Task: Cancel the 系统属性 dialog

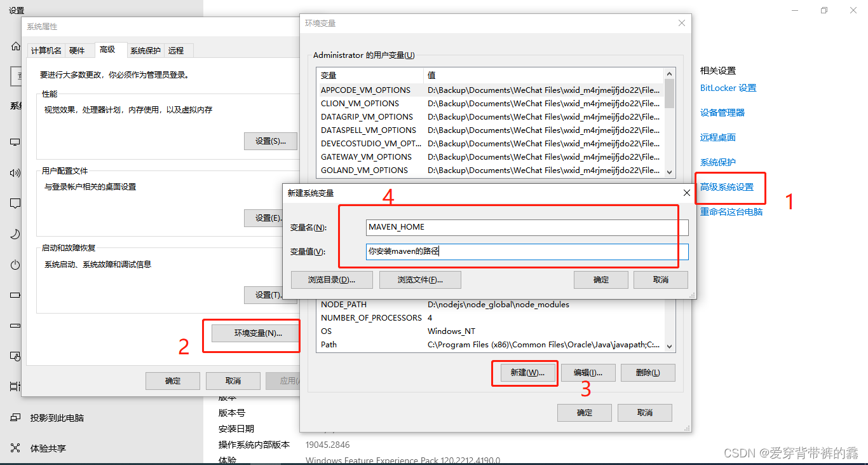Action: point(233,381)
